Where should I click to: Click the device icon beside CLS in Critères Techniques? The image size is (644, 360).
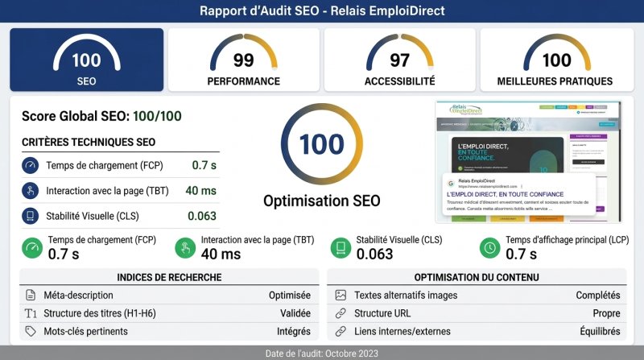tap(31, 216)
